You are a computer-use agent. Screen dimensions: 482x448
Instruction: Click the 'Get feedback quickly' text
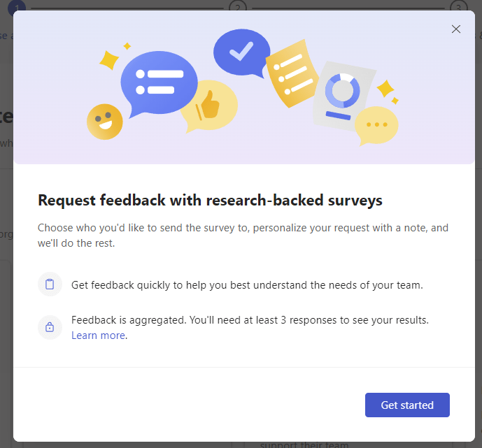247,284
